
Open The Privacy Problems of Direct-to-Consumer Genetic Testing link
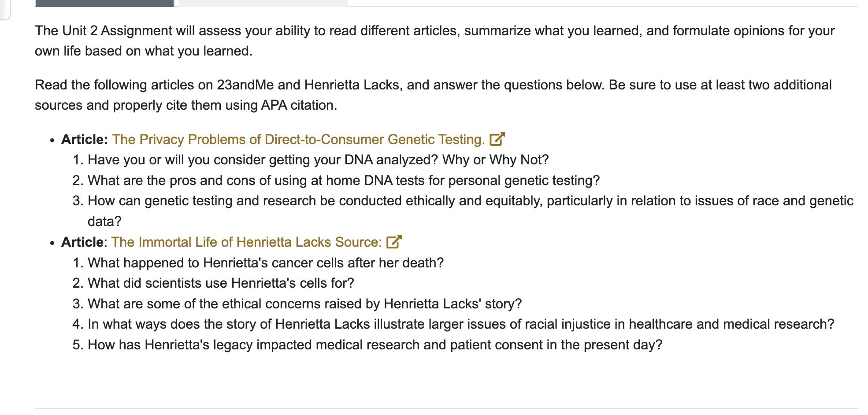click(x=299, y=139)
